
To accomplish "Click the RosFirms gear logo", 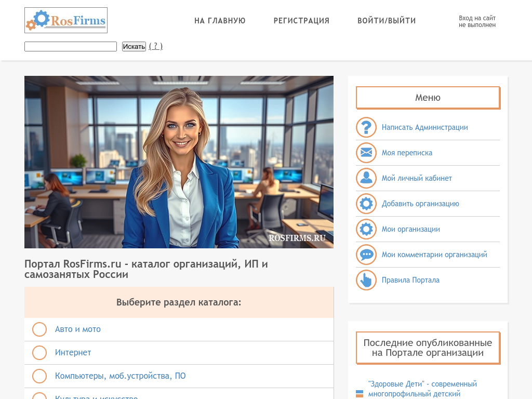I will tap(66, 20).
